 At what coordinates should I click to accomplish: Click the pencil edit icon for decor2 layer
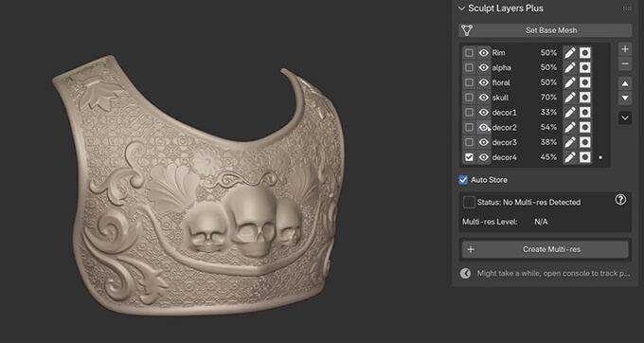(x=570, y=127)
